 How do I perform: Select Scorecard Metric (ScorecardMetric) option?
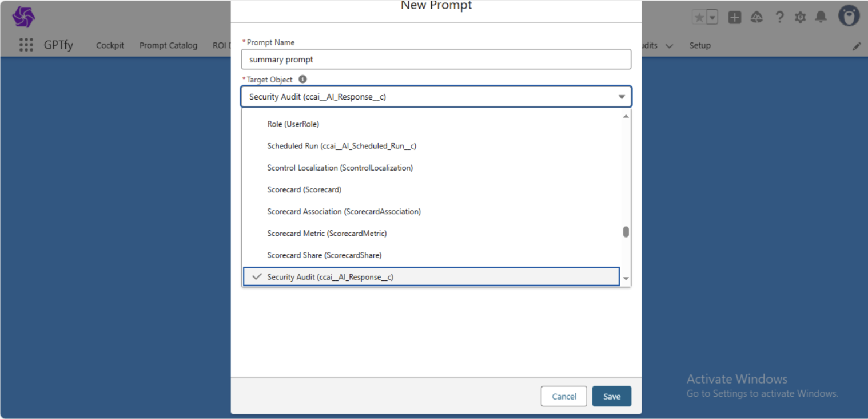point(327,234)
